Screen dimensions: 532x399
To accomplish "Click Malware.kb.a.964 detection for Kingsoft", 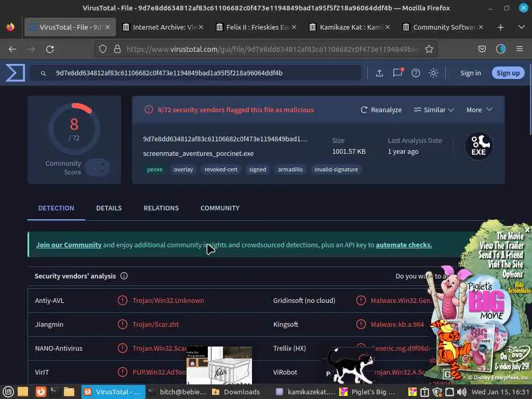I will 397,324.
